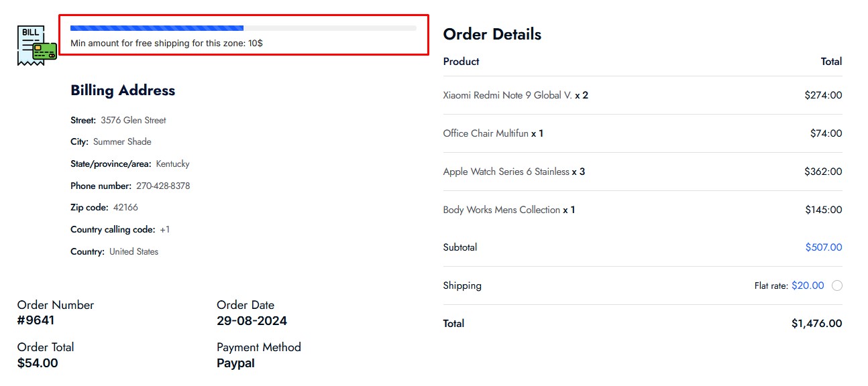Click the min amount free shipping message
Screen dimensions: 868x386
point(166,43)
